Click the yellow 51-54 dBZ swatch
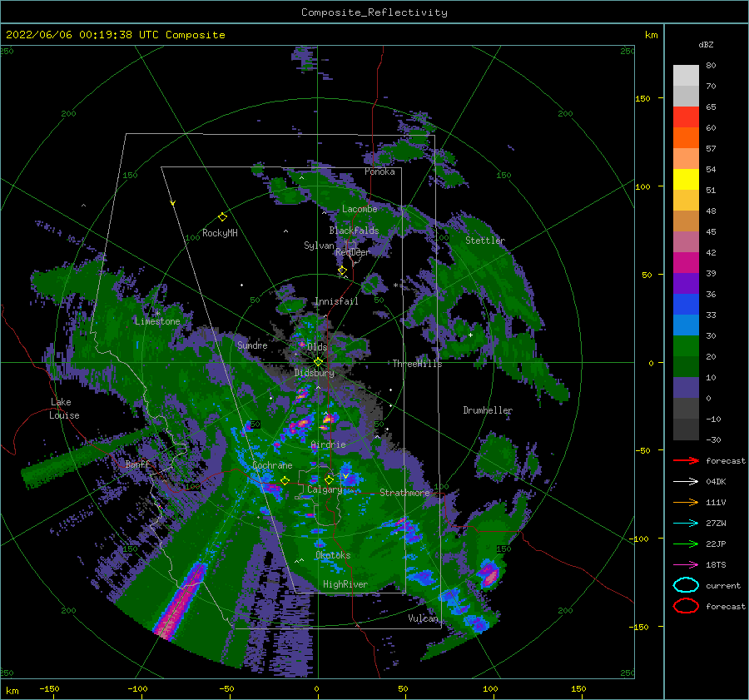This screenshot has width=749, height=700. tap(686, 180)
